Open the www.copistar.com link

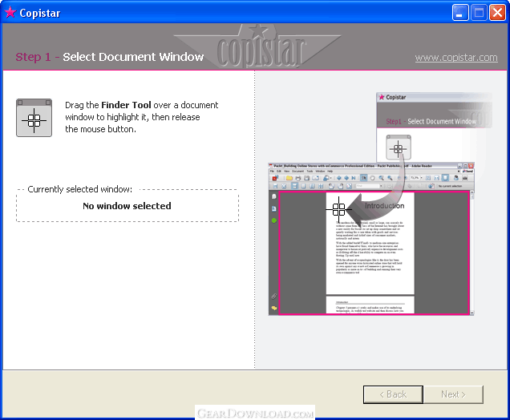456,58
